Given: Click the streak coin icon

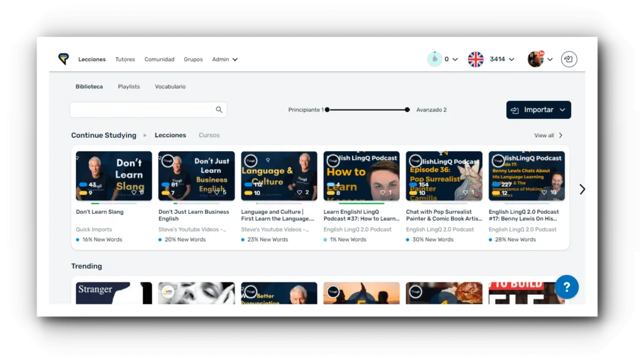Looking at the screenshot, I should pyautogui.click(x=435, y=59).
